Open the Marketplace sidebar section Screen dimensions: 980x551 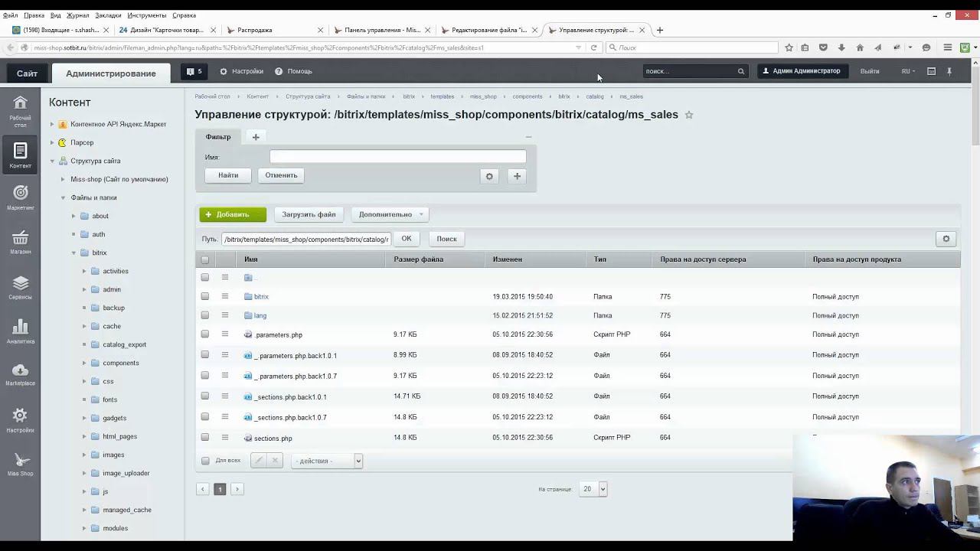pos(21,374)
